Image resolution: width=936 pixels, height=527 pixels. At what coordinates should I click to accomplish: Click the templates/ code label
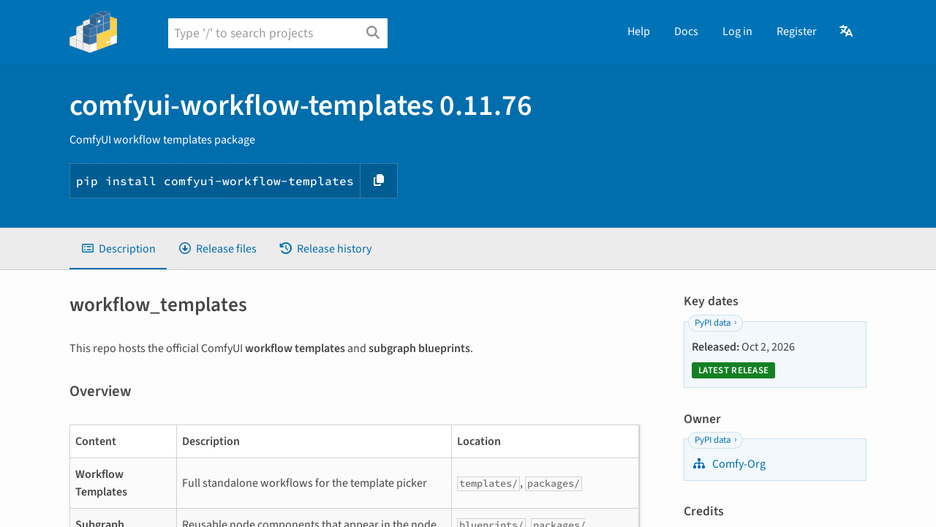pos(488,483)
